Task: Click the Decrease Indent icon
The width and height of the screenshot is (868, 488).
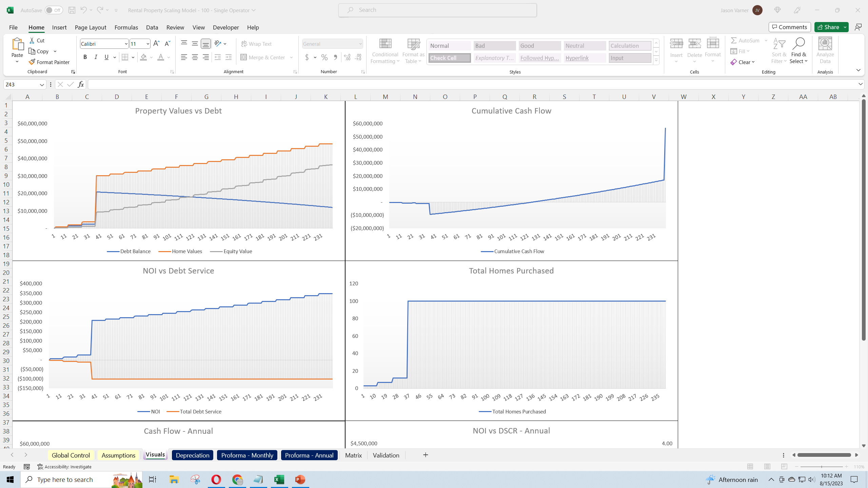Action: 218,57
